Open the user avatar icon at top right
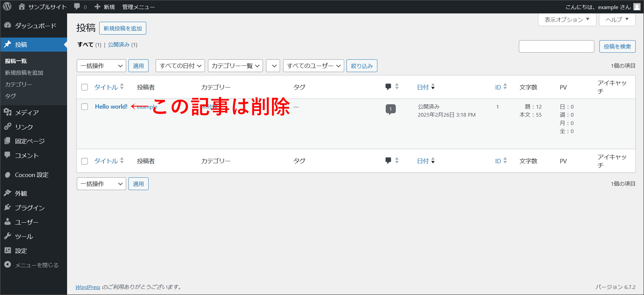This screenshot has width=644, height=295. tap(637, 7)
